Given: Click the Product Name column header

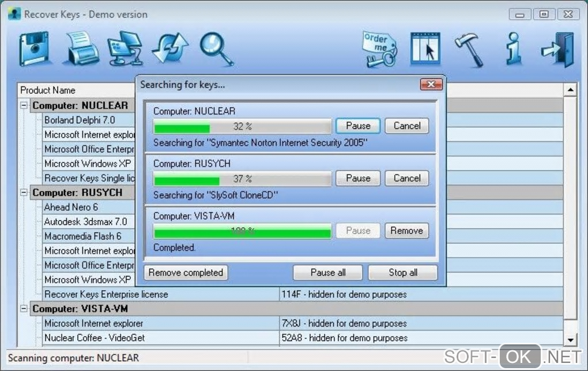Looking at the screenshot, I should tap(77, 90).
